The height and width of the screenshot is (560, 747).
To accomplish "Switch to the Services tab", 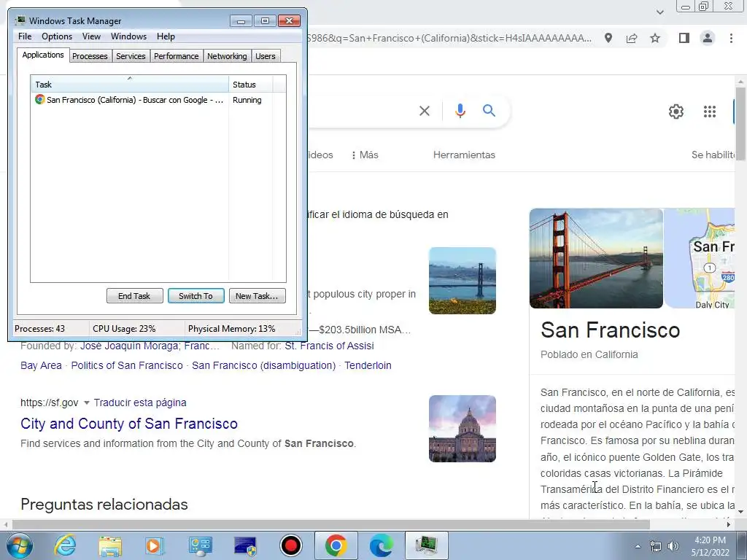I will pyautogui.click(x=131, y=56).
